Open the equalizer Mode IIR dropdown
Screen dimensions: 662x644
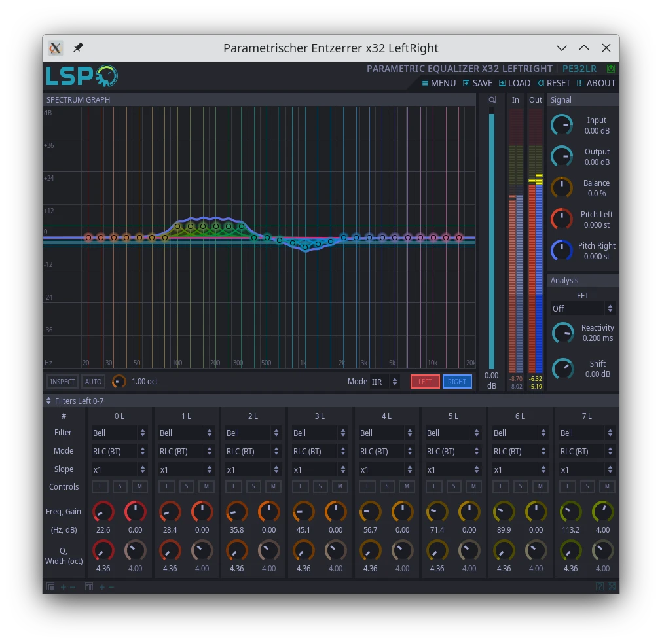pyautogui.click(x=384, y=382)
